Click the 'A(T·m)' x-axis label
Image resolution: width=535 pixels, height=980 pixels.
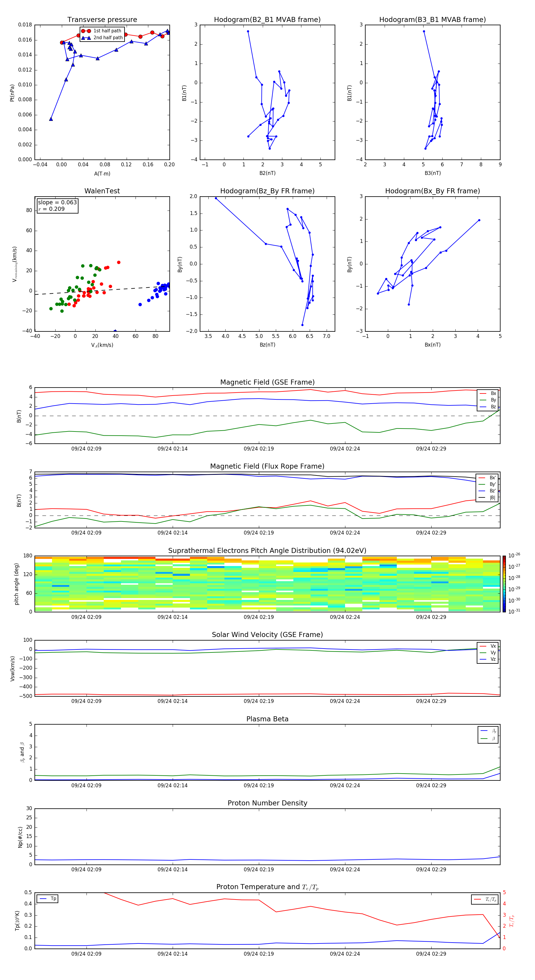[102, 173]
